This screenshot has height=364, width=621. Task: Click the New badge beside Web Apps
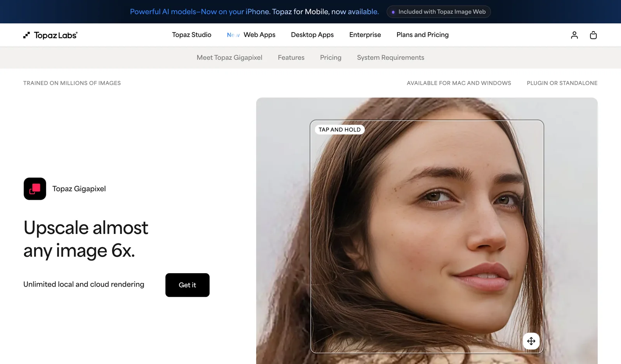233,35
